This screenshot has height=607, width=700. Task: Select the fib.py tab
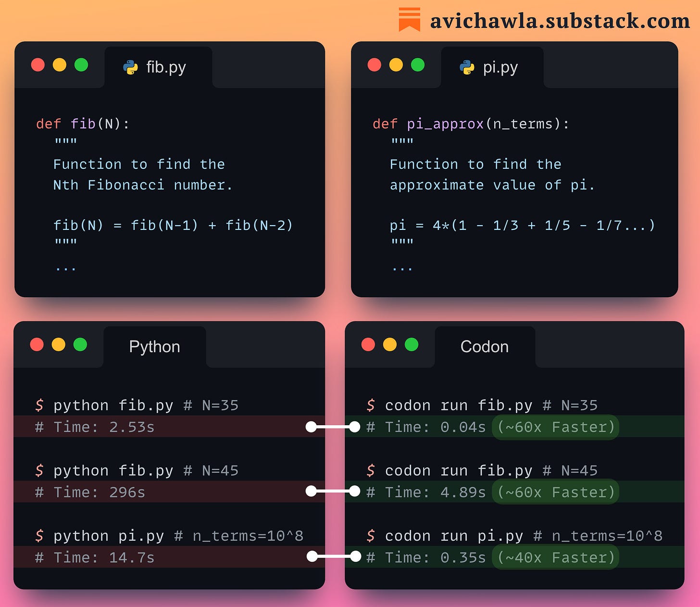click(158, 67)
